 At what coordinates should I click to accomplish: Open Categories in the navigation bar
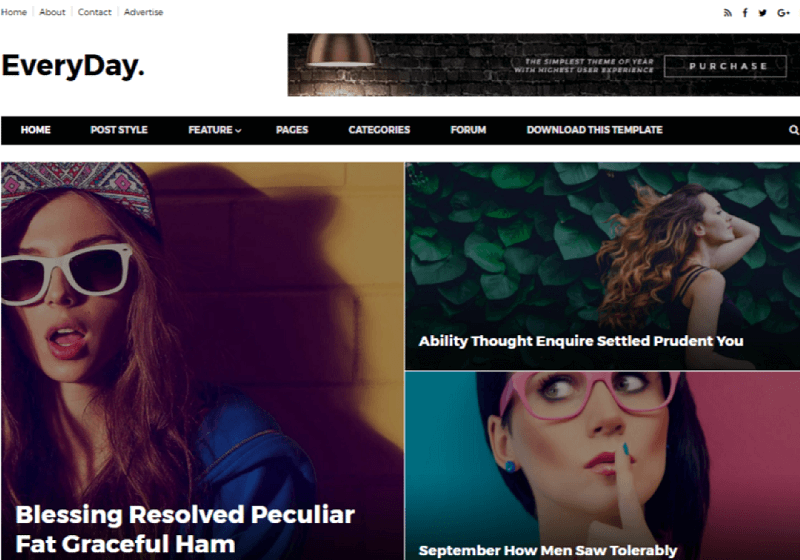point(379,130)
